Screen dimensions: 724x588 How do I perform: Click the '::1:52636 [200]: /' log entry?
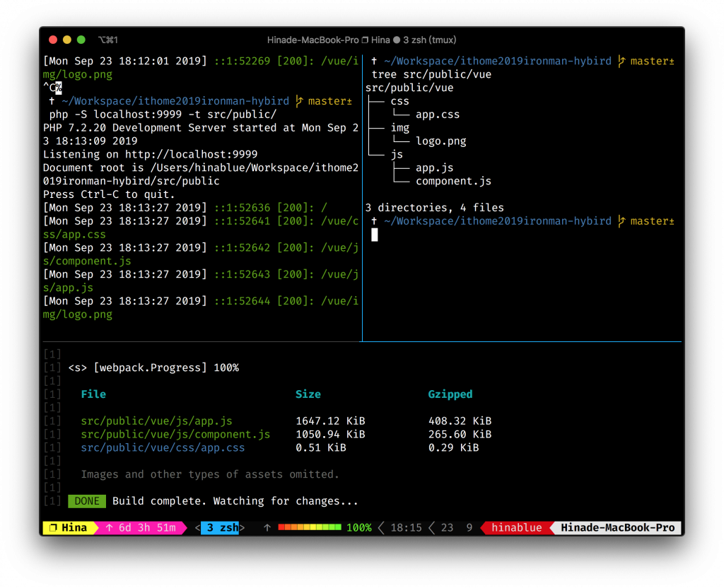(185, 208)
